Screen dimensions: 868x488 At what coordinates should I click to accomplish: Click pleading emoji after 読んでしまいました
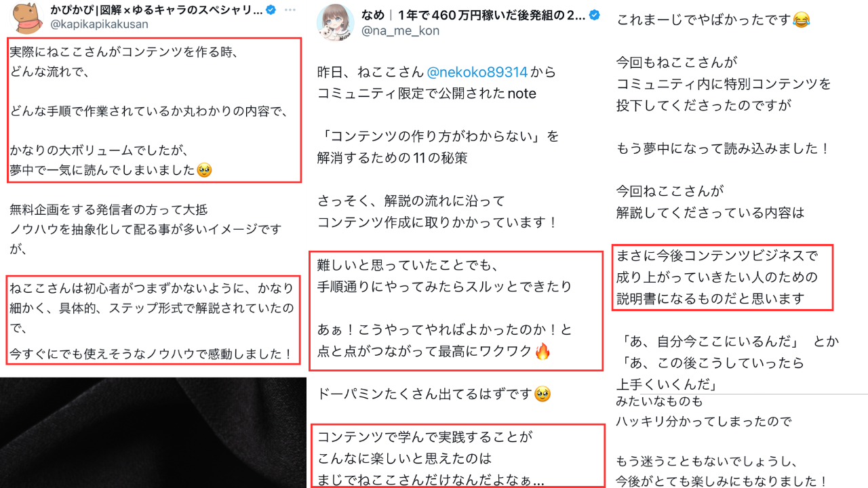pyautogui.click(x=203, y=170)
